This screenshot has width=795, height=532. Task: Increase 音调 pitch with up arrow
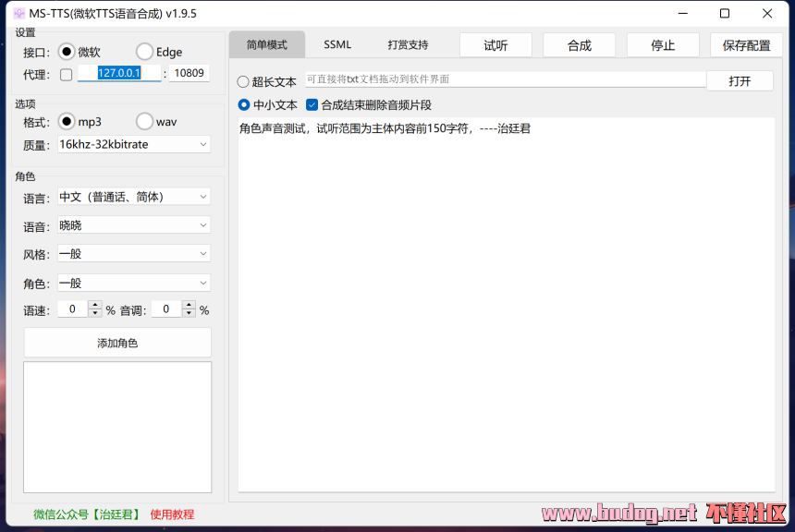click(189, 305)
